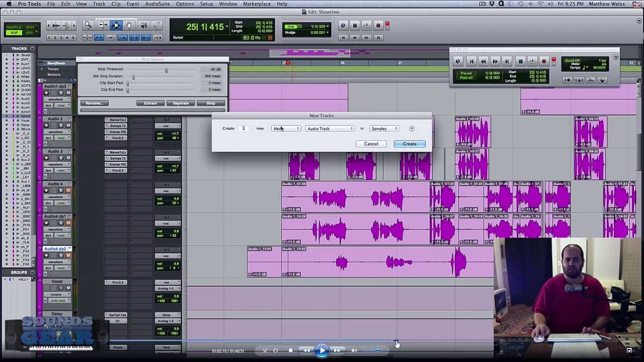The height and width of the screenshot is (362, 644).
Task: Click the video player volume icon
Action: [354, 350]
